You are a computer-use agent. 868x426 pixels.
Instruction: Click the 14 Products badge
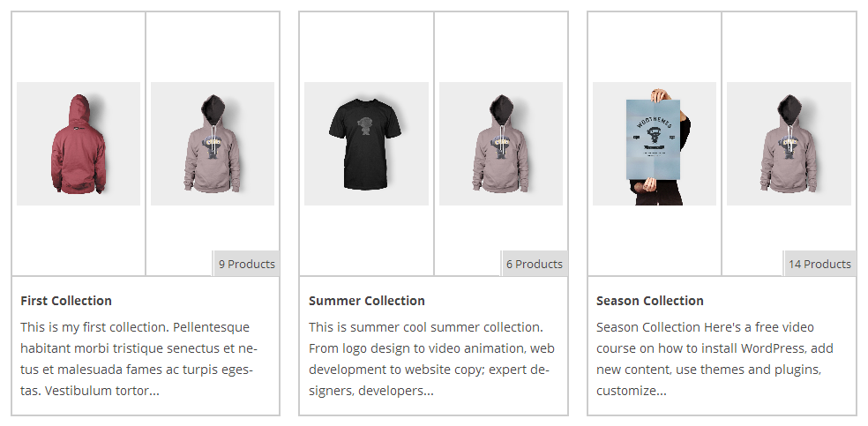819,264
